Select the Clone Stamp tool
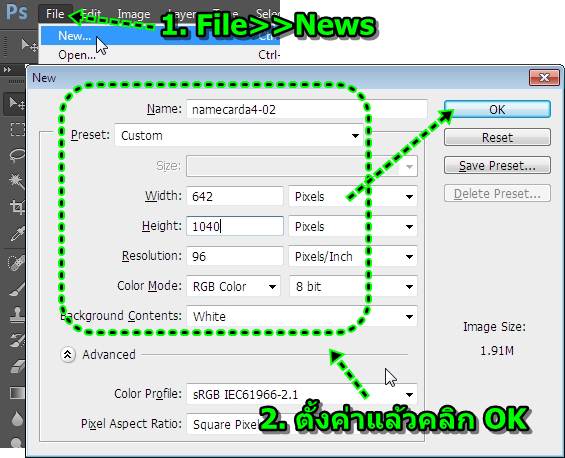The width and height of the screenshot is (565, 458). pos(17,314)
